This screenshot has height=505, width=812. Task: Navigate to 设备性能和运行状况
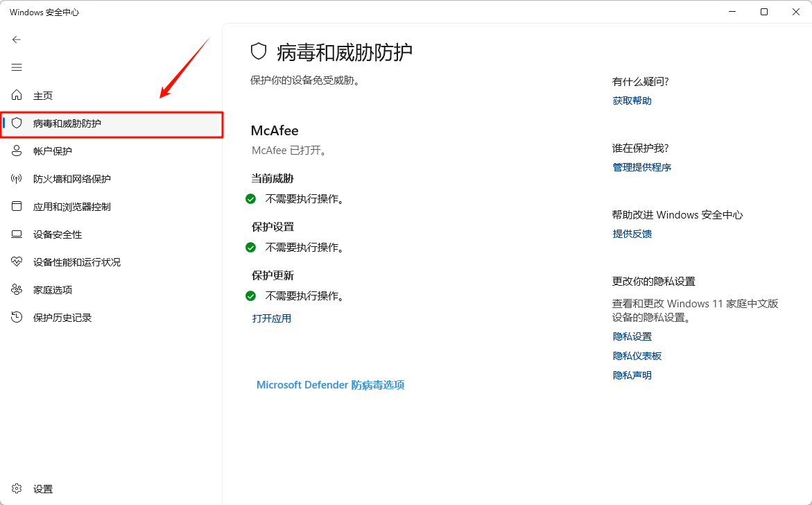point(112,262)
